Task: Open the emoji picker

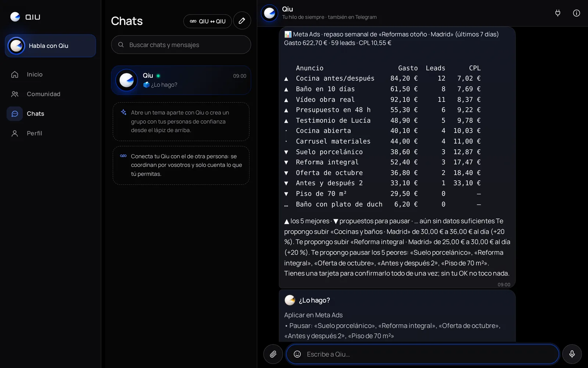Action: [x=297, y=354]
